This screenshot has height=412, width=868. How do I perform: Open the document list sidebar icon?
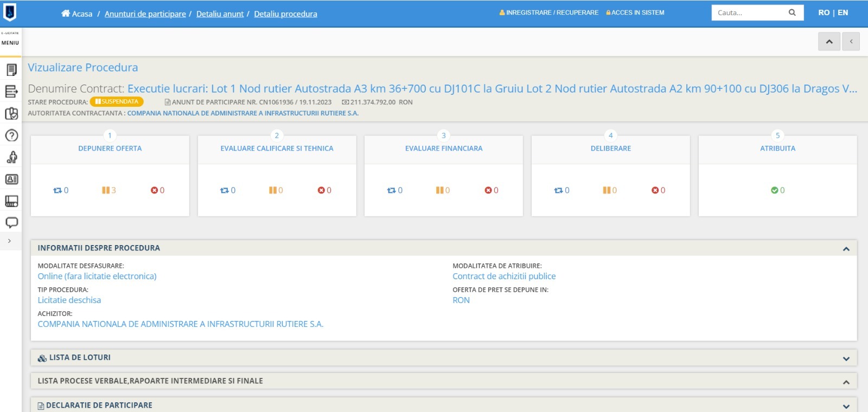pyautogui.click(x=11, y=69)
